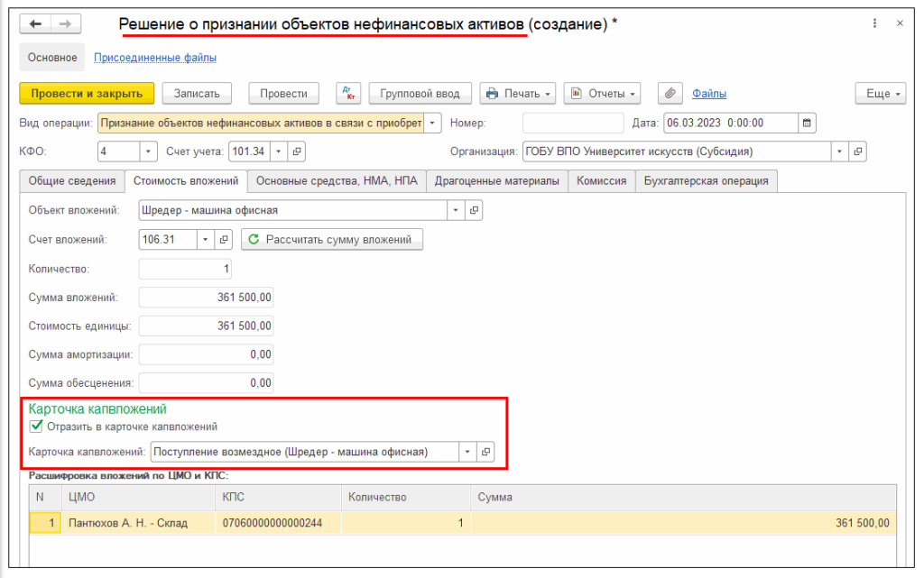
Task: Expand the Объект вложений dropdown
Action: 456,210
